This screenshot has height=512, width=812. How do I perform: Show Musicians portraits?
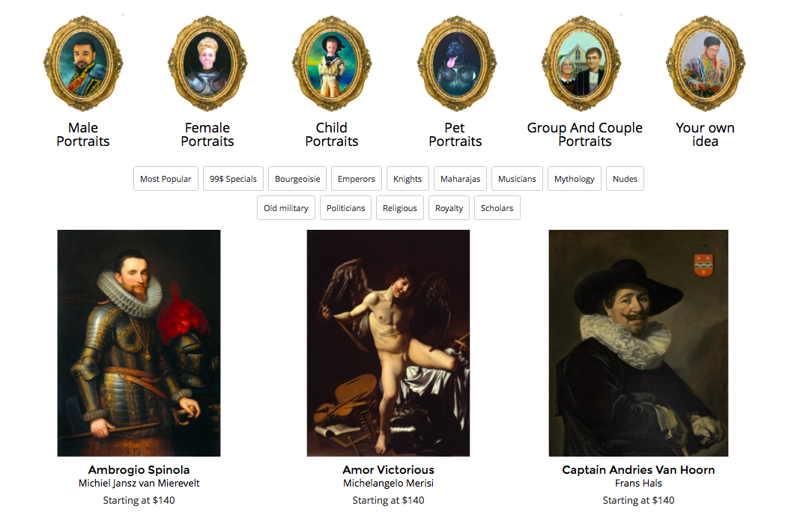point(518,179)
